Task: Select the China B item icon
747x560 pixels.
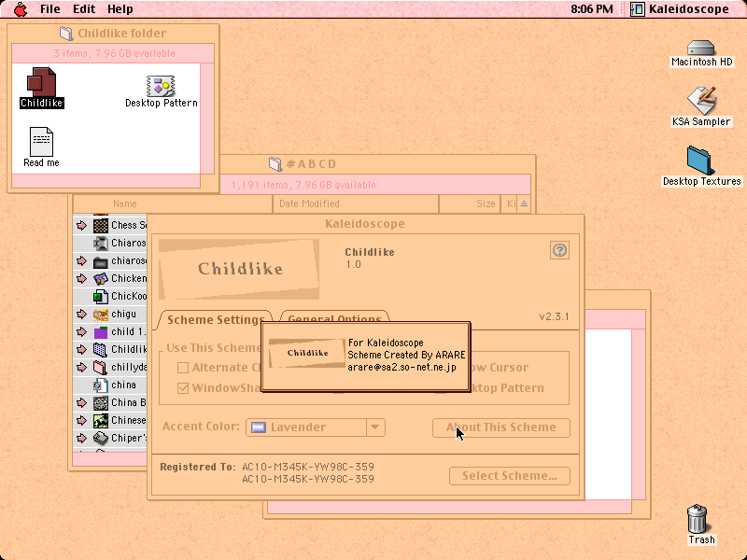Action: [101, 403]
